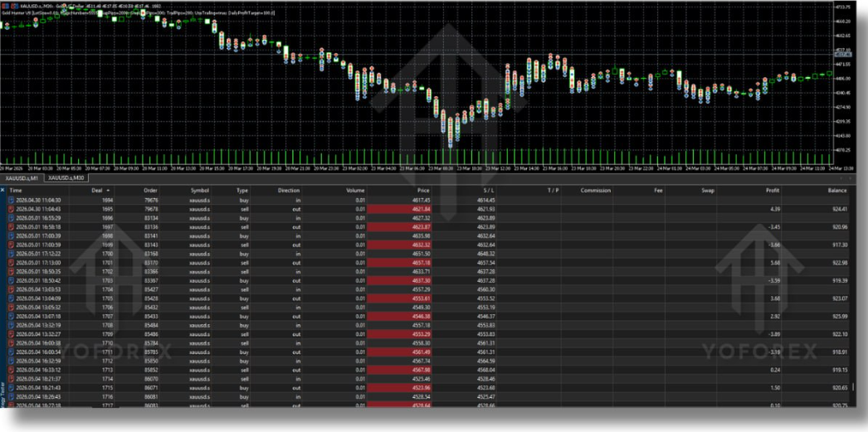Select the profit value 5.68
Viewport: 868px width, 432px height.
pyautogui.click(x=775, y=263)
